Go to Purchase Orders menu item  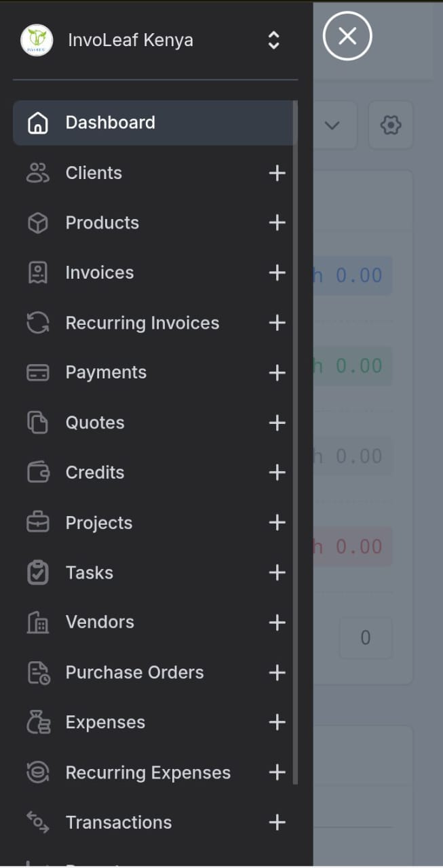[134, 673]
